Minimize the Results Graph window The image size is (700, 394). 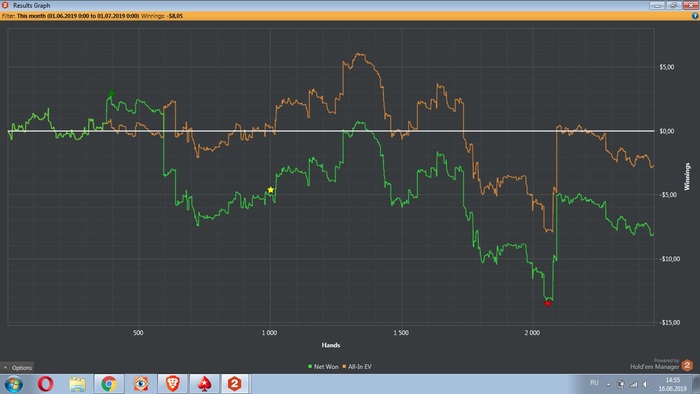point(657,5)
